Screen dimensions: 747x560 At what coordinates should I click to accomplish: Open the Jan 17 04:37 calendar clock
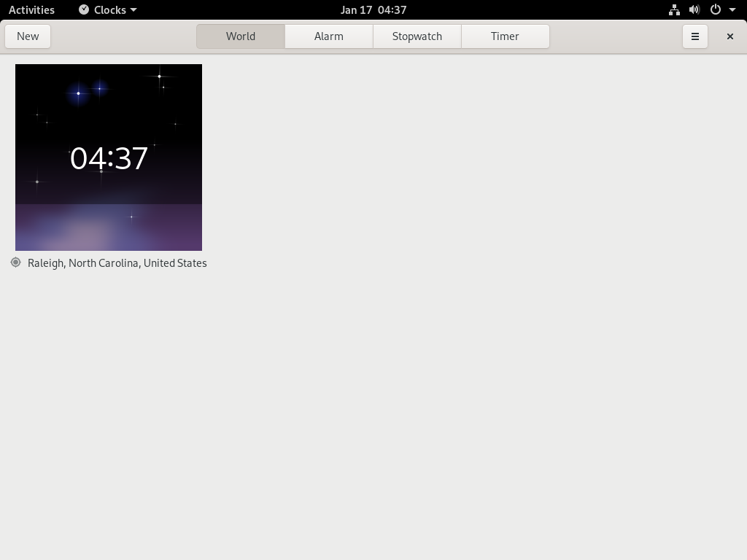click(x=373, y=9)
